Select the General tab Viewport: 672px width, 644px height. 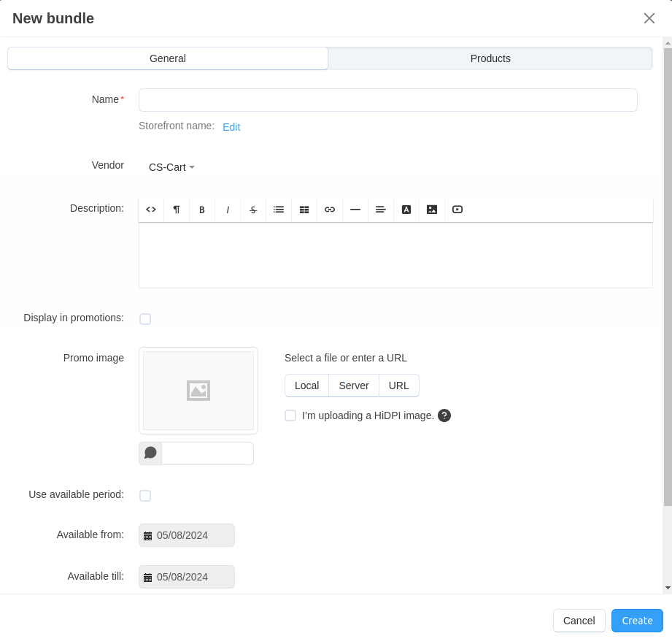pyautogui.click(x=168, y=58)
